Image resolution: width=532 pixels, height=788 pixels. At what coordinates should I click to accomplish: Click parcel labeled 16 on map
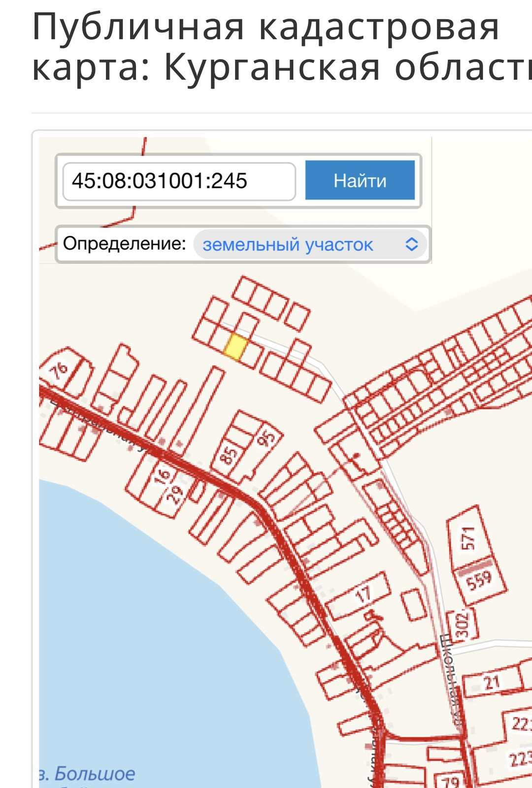coord(162,476)
